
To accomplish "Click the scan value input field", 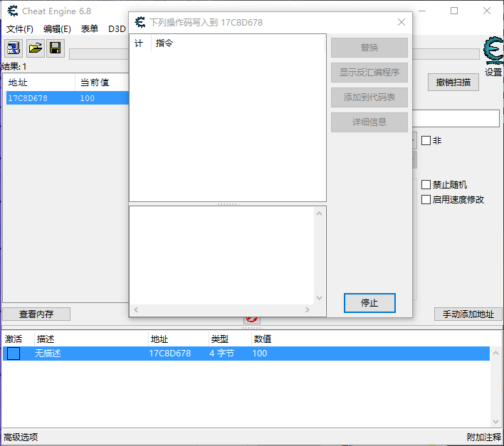I will coord(456,119).
